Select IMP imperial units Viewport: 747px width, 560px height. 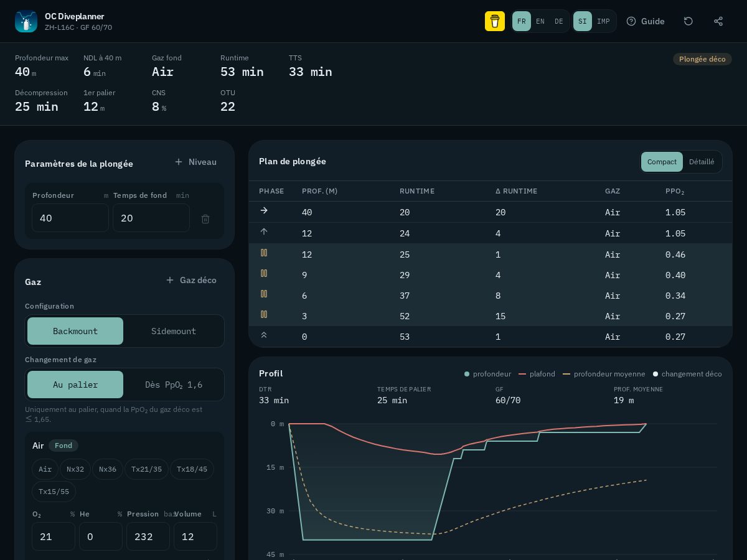[603, 21]
